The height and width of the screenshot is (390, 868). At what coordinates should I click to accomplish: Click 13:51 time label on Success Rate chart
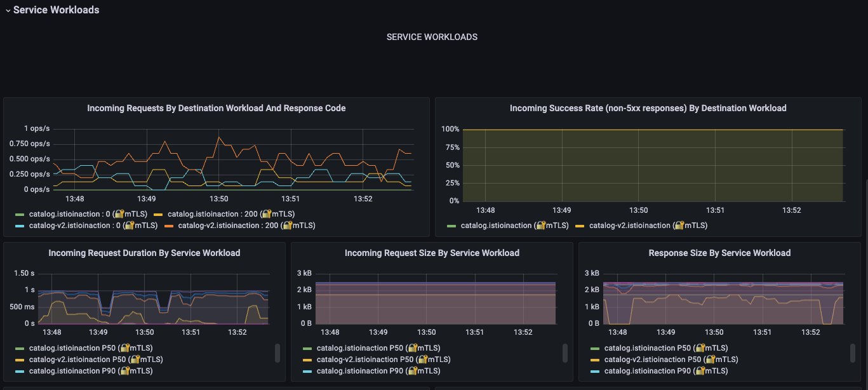715,210
